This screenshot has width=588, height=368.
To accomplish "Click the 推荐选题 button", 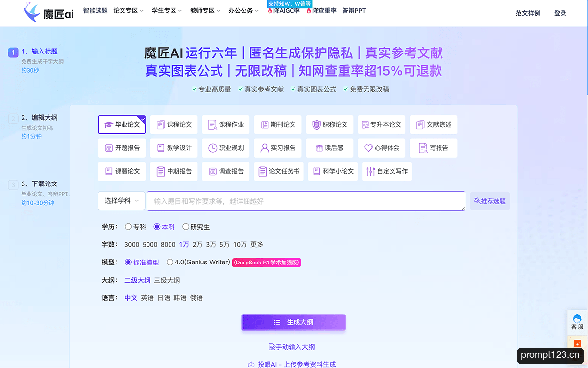I will (490, 201).
